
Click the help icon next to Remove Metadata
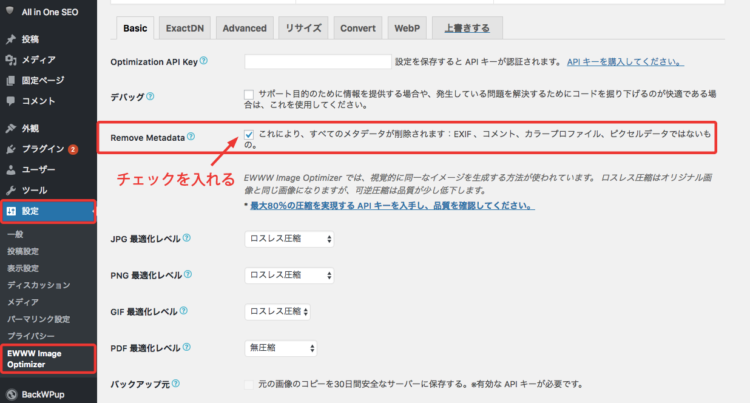point(190,136)
